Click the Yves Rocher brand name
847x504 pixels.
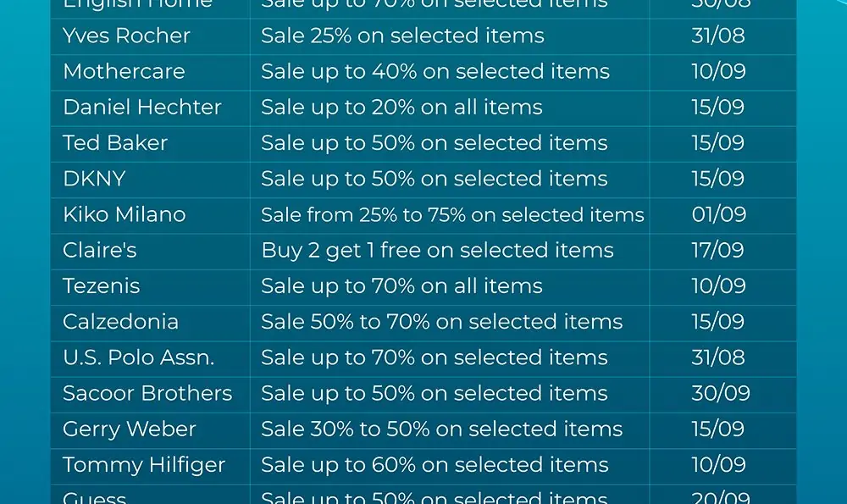coord(126,36)
